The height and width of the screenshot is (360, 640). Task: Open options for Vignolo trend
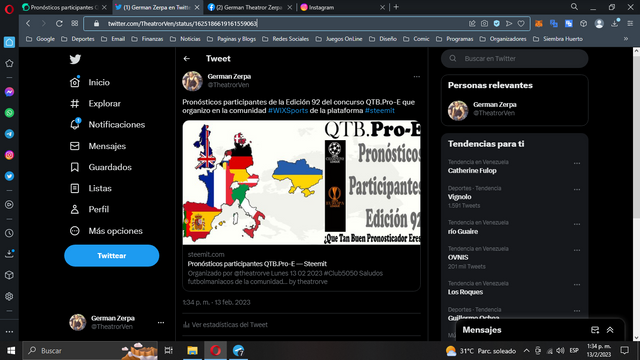(x=577, y=189)
